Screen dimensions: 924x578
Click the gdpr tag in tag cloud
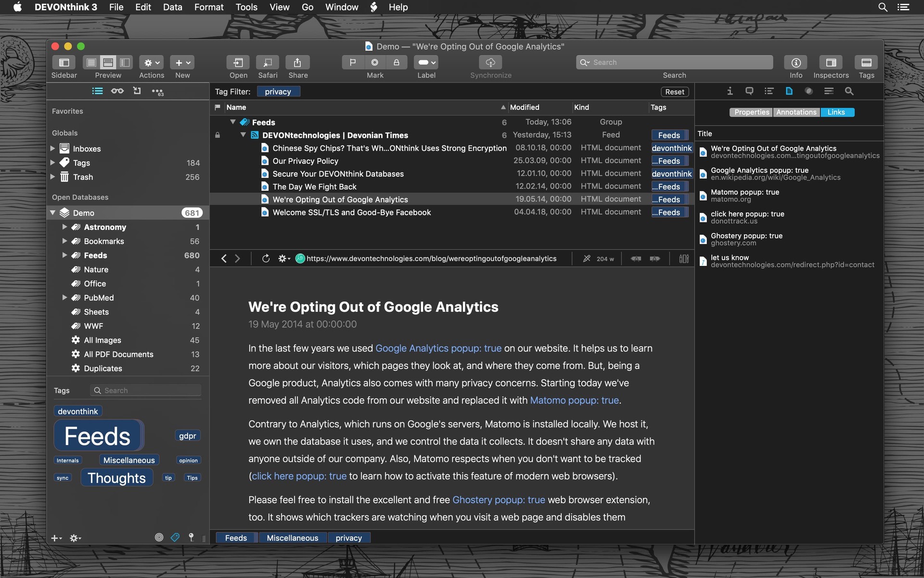tap(188, 436)
